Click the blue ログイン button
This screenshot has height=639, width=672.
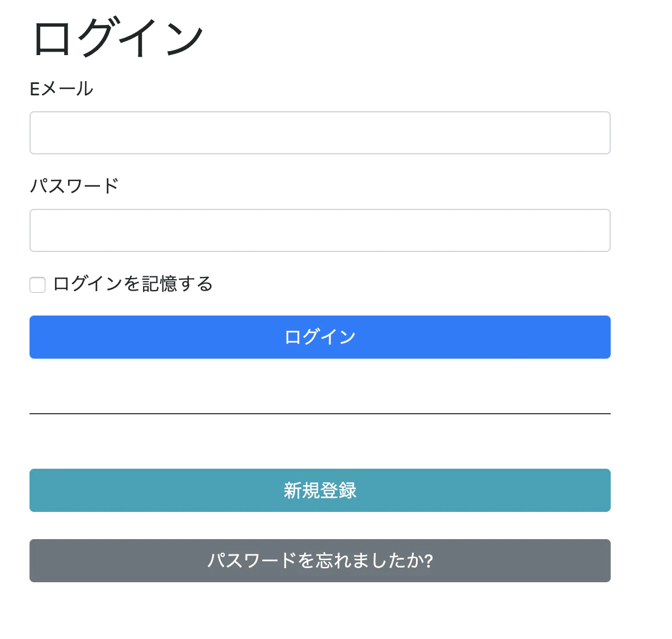coord(320,337)
